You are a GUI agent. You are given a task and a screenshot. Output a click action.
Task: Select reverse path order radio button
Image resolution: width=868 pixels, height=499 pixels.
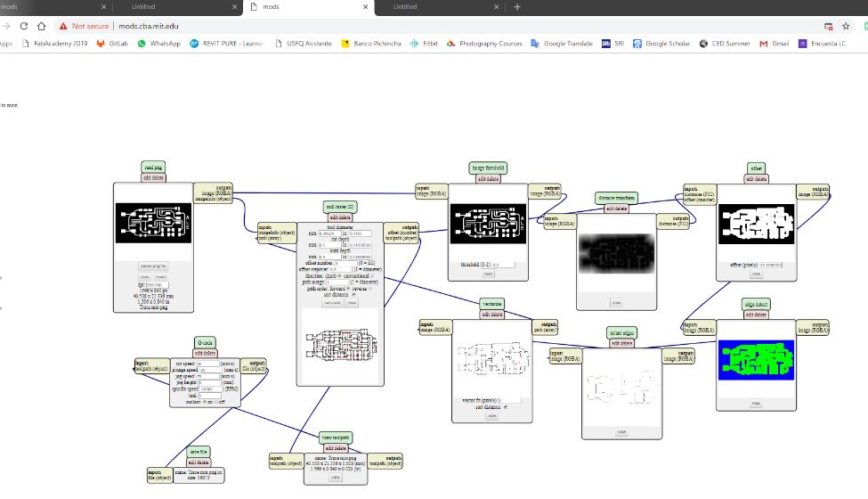tap(370, 289)
